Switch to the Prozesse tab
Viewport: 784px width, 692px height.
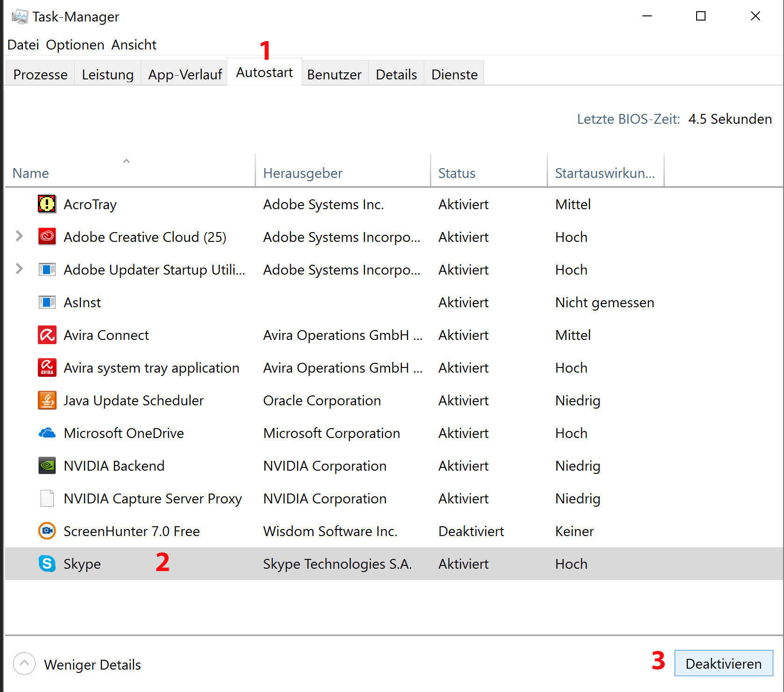40,75
